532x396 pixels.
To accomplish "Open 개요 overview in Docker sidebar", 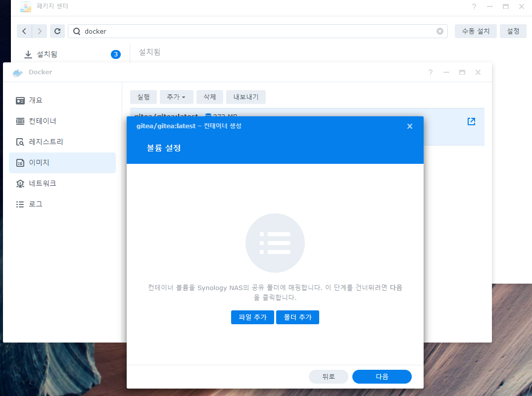I will pyautogui.click(x=62, y=100).
